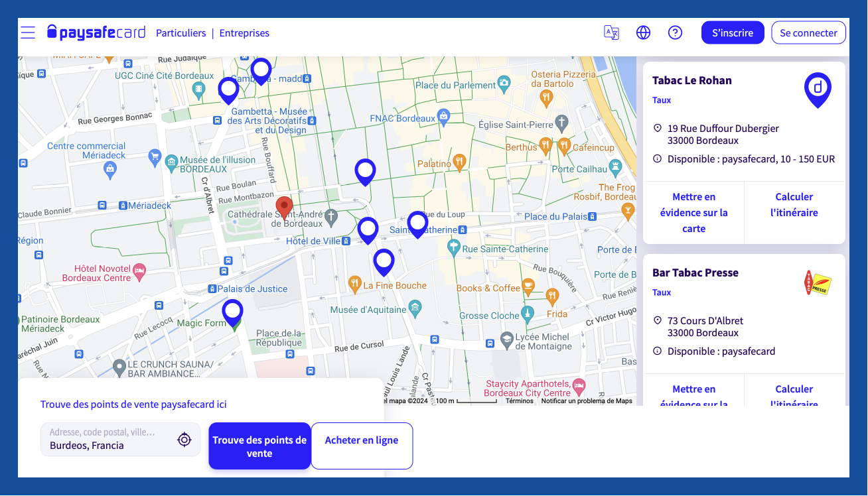This screenshot has width=868, height=496.
Task: Calculate the route to Tabac Le Rohan
Action: (794, 205)
